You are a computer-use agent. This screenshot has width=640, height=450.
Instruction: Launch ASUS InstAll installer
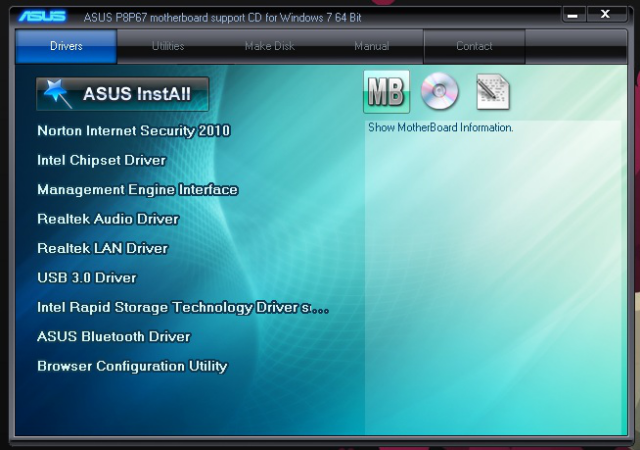[122, 94]
